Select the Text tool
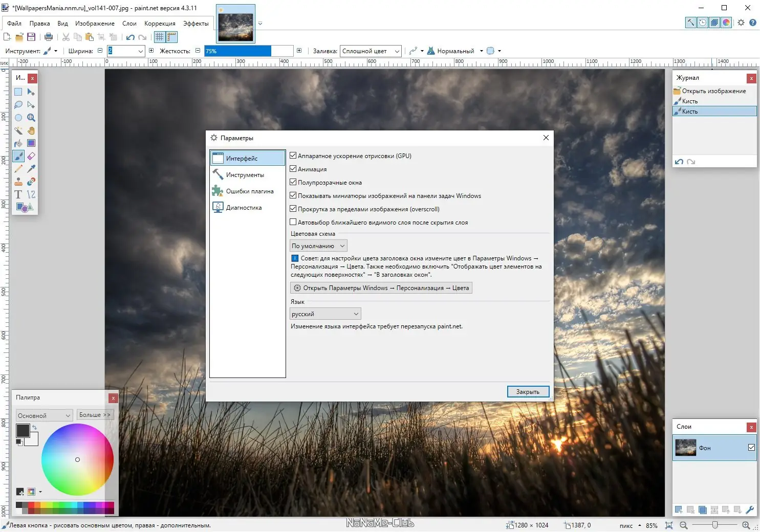The width and height of the screenshot is (760, 532). 18,194
